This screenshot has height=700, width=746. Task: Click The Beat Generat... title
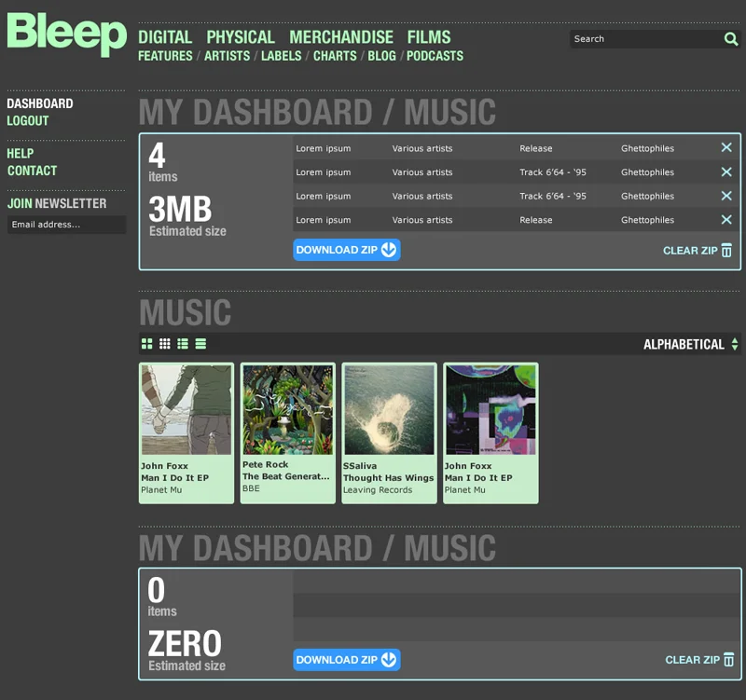coord(286,476)
